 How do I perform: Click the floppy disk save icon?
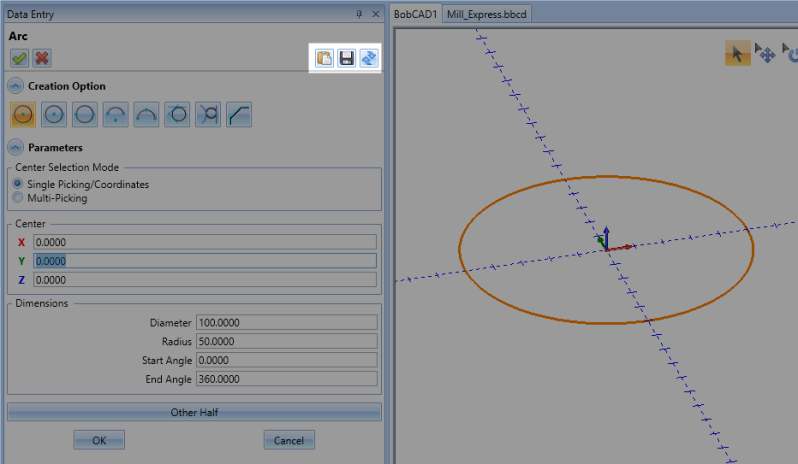point(346,59)
